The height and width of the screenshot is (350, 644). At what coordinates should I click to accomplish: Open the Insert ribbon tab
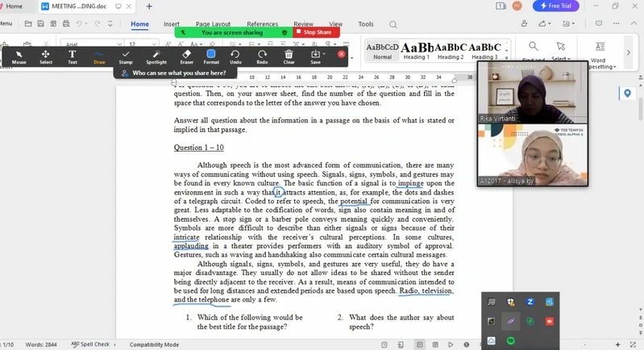tap(172, 24)
